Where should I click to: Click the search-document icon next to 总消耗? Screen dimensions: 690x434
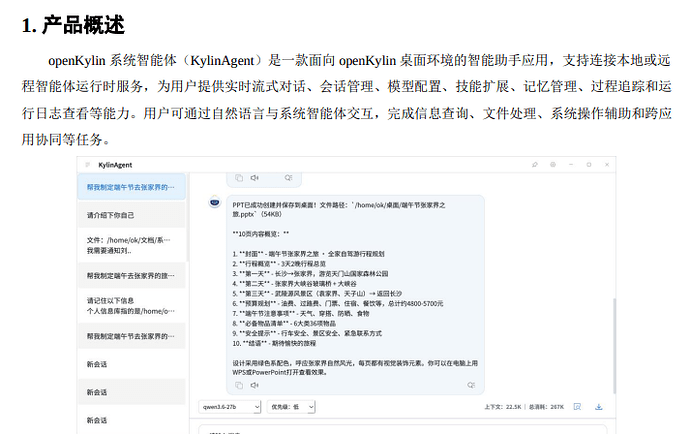[577, 407]
